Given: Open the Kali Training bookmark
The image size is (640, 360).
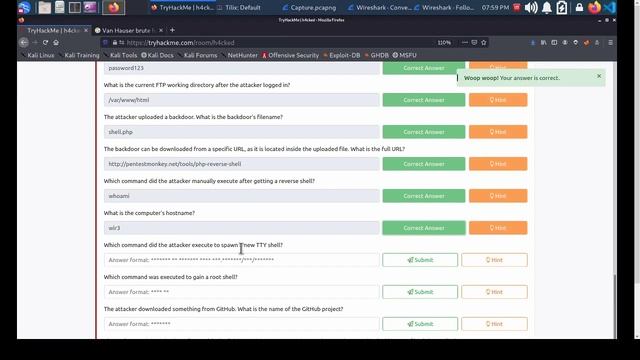Looking at the screenshot, I should click(79, 55).
